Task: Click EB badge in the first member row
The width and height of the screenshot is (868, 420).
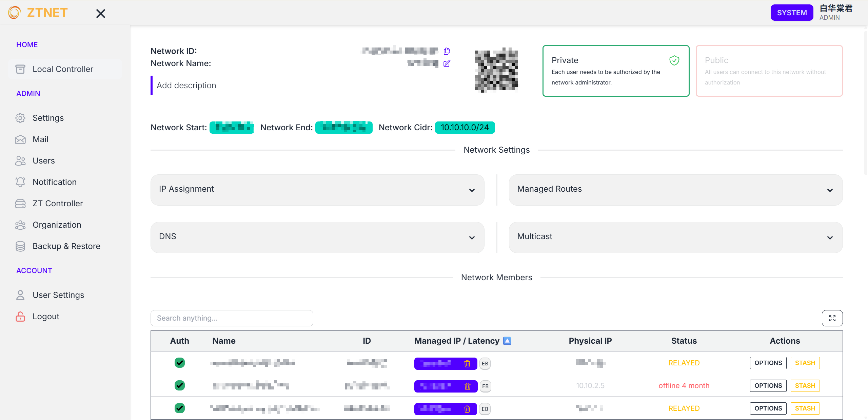Action: pyautogui.click(x=485, y=364)
